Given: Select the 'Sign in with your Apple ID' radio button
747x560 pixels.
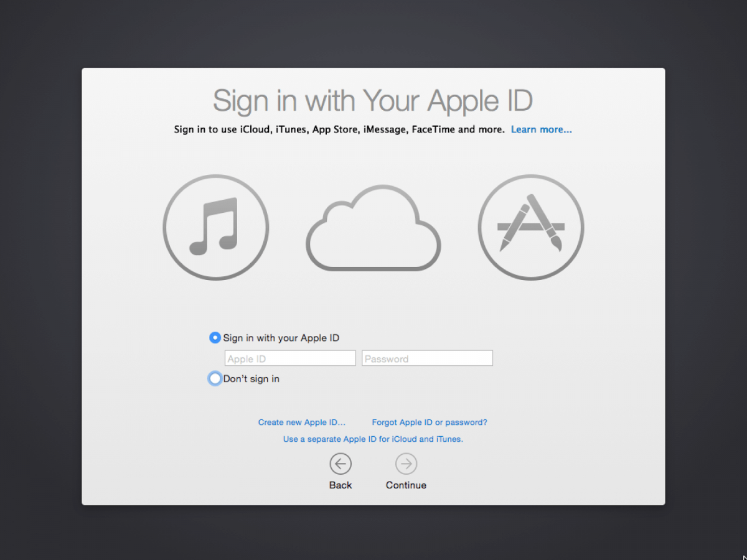Looking at the screenshot, I should click(215, 337).
